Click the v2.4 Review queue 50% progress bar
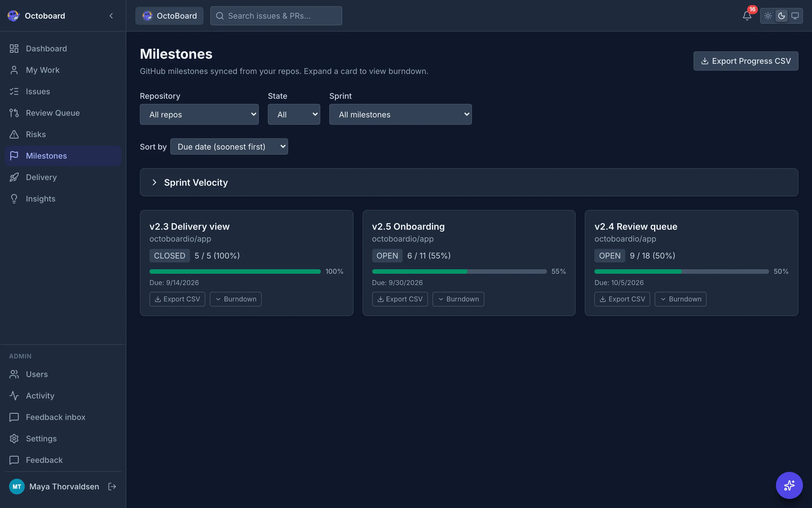This screenshot has width=812, height=508. (x=681, y=271)
